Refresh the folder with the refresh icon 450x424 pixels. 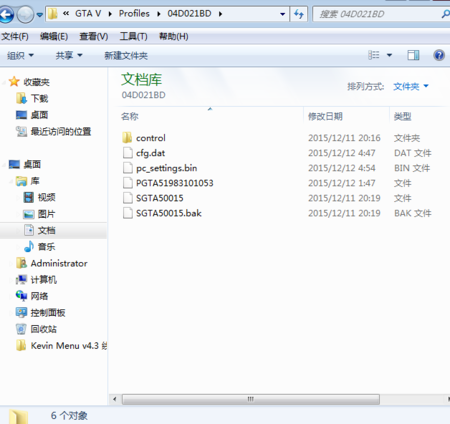click(299, 14)
